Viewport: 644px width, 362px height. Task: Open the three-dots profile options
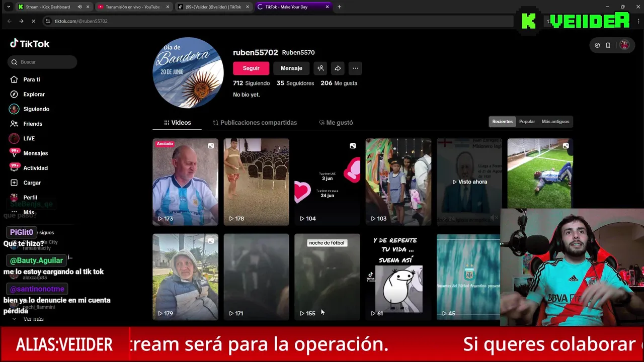(355, 68)
